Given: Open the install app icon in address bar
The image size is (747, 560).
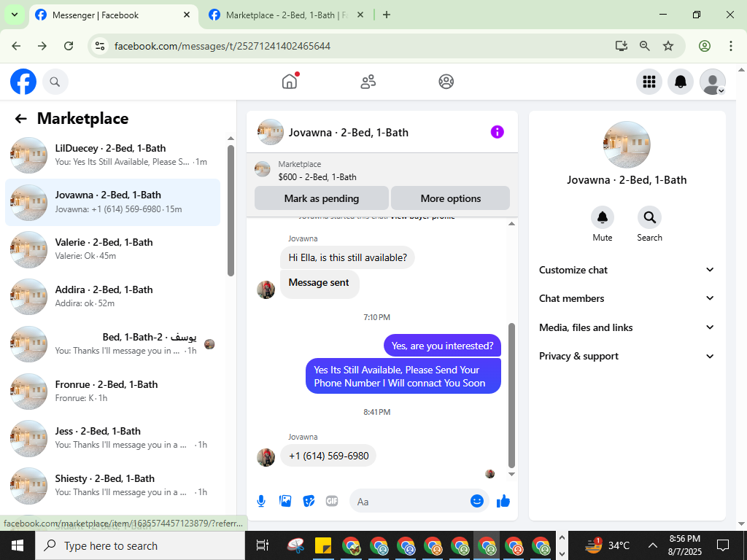Looking at the screenshot, I should tap(621, 46).
